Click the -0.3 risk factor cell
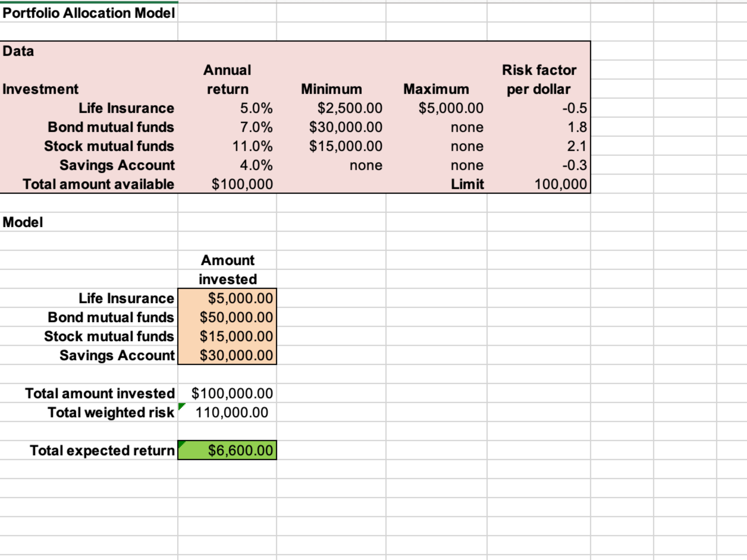747x560 pixels. [x=539, y=165]
